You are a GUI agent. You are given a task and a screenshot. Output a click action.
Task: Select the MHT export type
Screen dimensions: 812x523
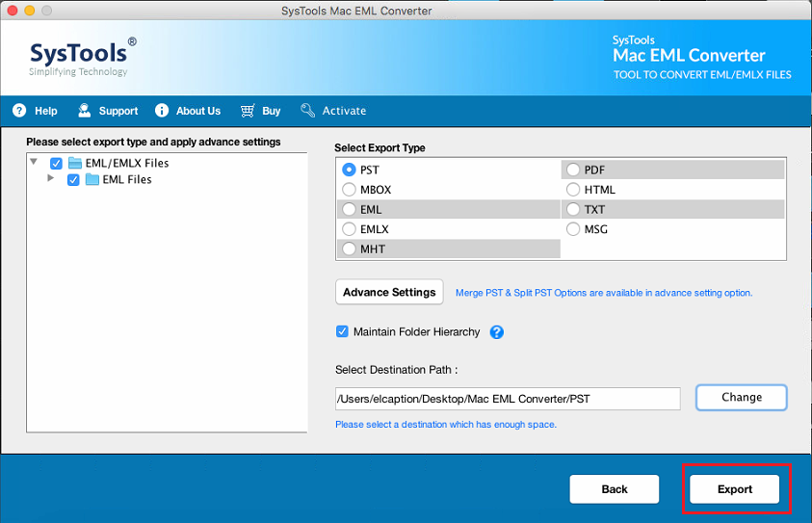point(349,248)
